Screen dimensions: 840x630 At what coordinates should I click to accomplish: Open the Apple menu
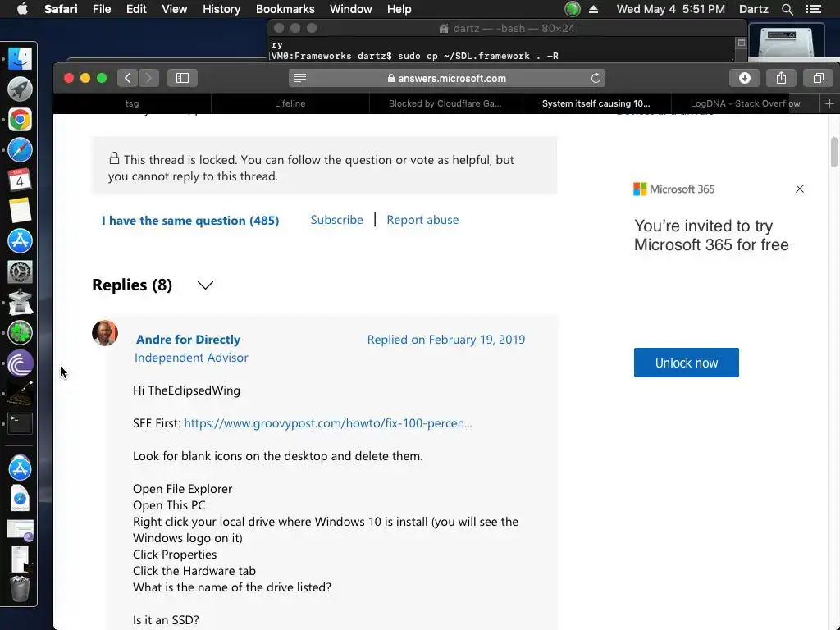click(x=22, y=9)
